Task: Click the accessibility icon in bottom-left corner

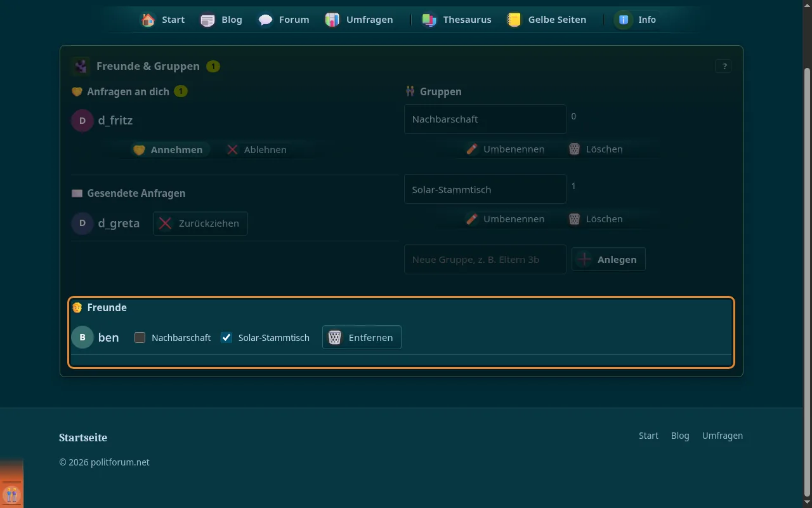Action: (11, 494)
